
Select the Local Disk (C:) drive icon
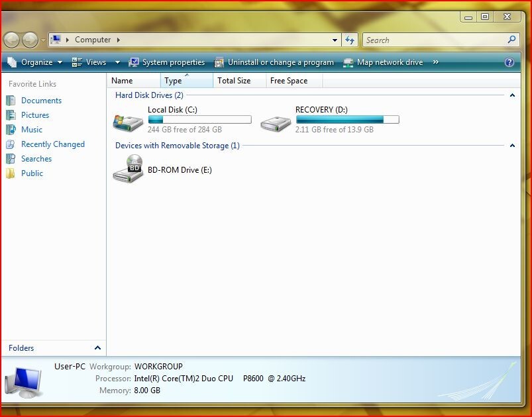point(128,122)
